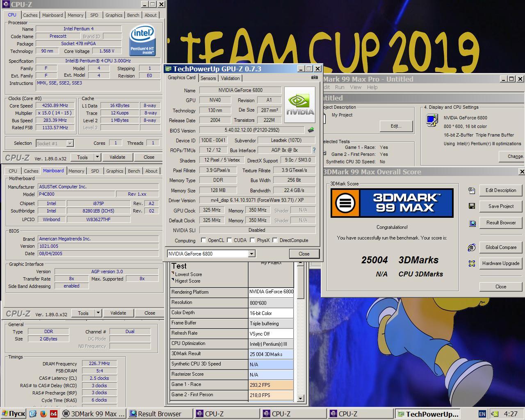Screen dimensions: 525x420
Task: Click the Save Project button
Action: [x=501, y=206]
